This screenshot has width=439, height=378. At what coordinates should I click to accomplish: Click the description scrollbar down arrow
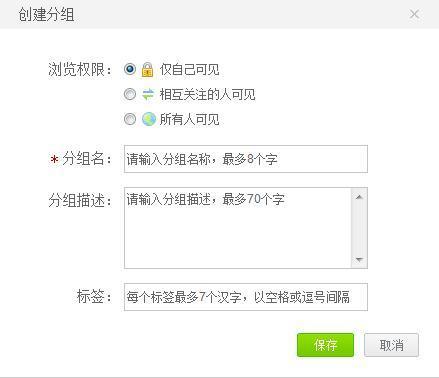pyautogui.click(x=359, y=259)
